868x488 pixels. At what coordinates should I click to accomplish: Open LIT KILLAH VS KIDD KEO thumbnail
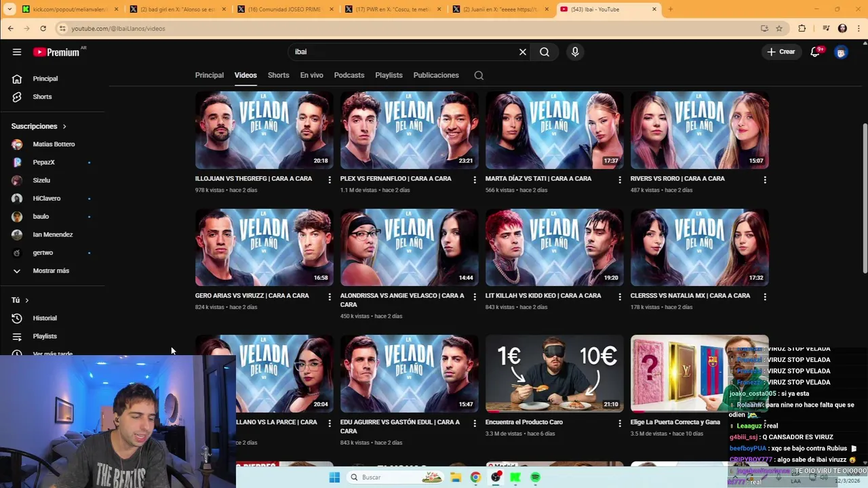[x=555, y=247]
